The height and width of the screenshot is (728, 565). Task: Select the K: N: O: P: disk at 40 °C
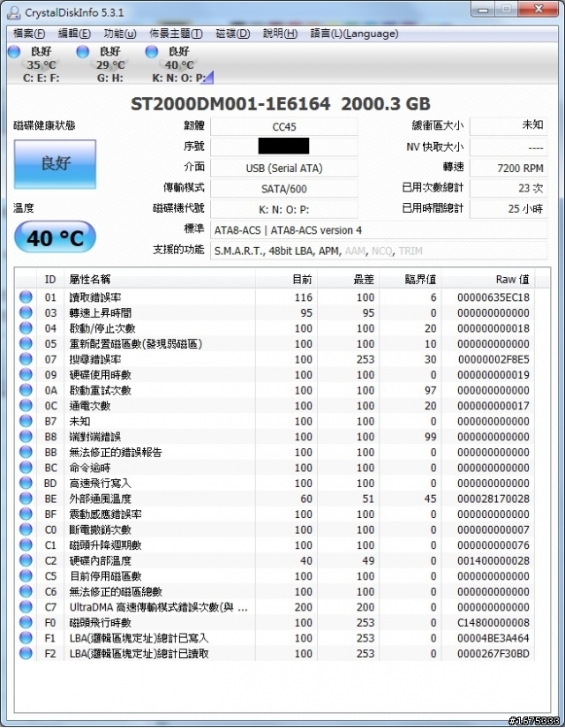[178, 64]
